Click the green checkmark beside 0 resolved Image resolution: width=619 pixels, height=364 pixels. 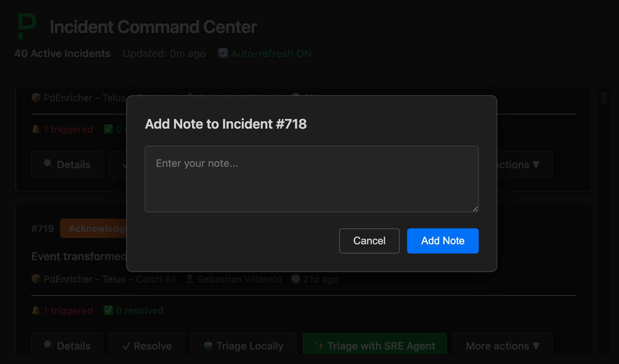pyautogui.click(x=108, y=310)
